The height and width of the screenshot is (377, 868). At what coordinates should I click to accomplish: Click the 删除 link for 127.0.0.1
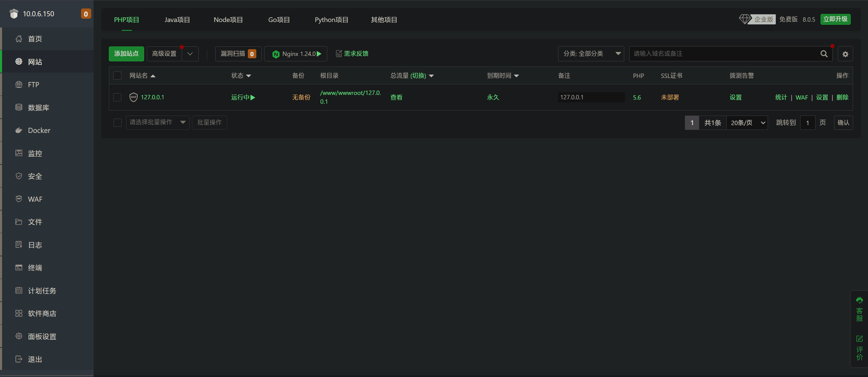click(x=842, y=97)
